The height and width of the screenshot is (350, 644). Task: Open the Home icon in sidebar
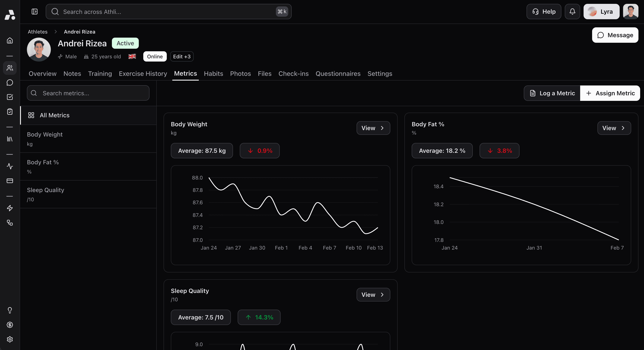[x=10, y=41]
